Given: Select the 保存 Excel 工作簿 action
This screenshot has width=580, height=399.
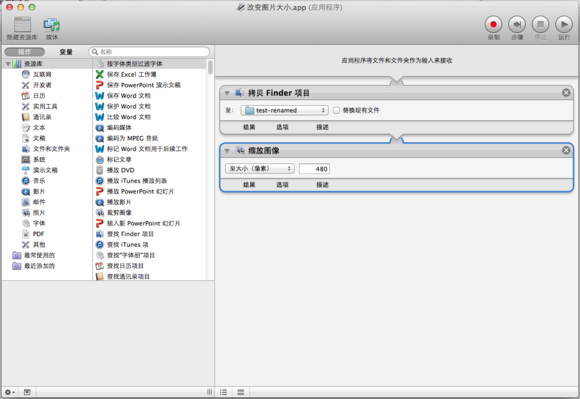Looking at the screenshot, I should 132,74.
